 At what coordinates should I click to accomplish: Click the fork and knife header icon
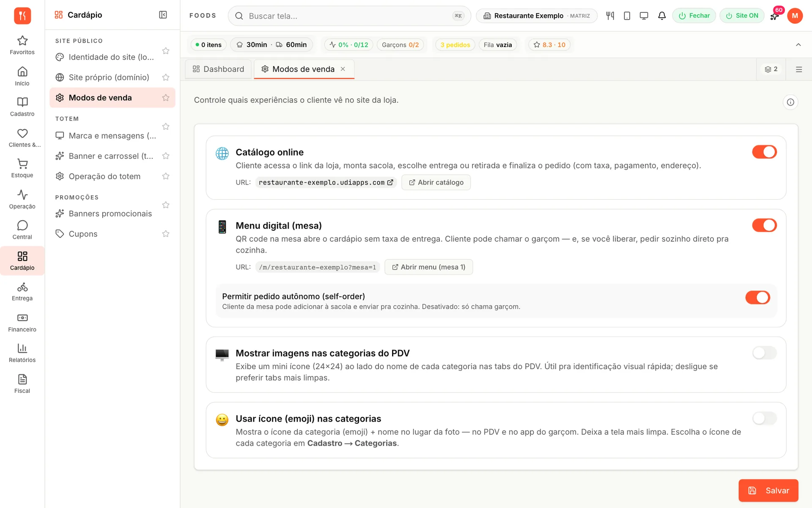pos(610,16)
